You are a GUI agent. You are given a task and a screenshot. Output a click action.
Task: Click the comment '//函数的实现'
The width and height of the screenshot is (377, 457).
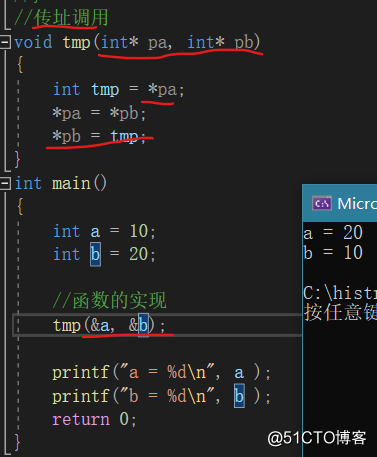click(109, 300)
